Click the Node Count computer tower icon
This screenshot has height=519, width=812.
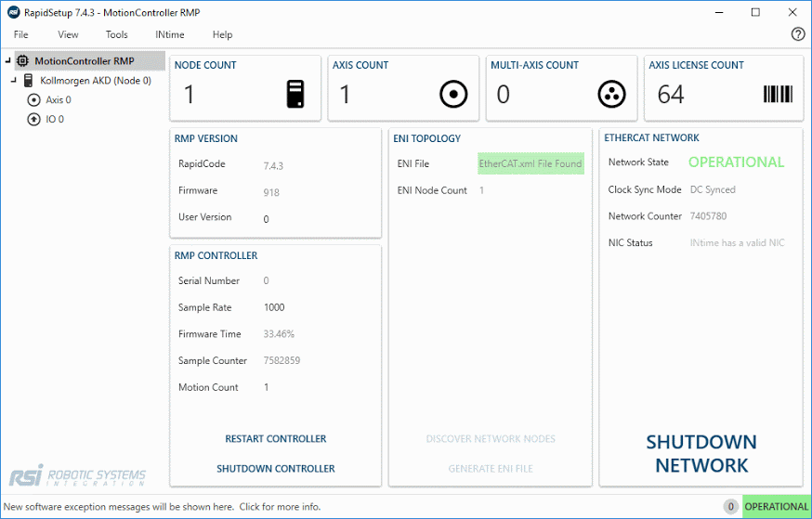pos(295,94)
